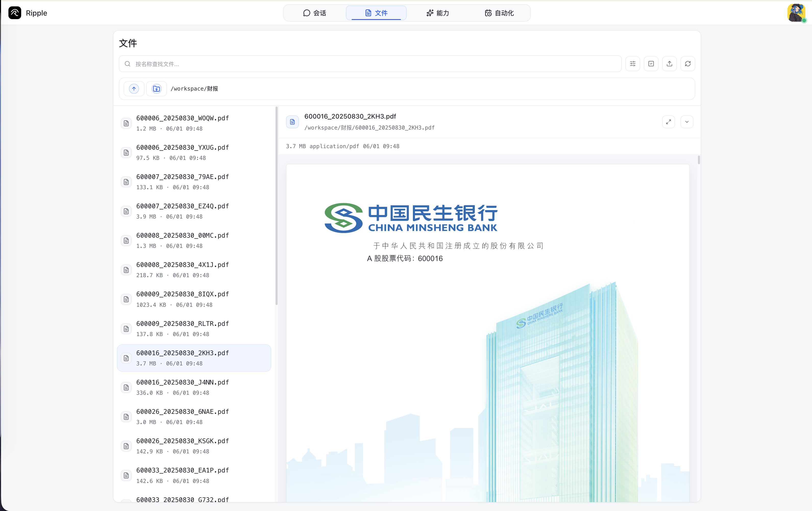Click document icon beside 600033_20250830_EA1P.pdf

126,475
